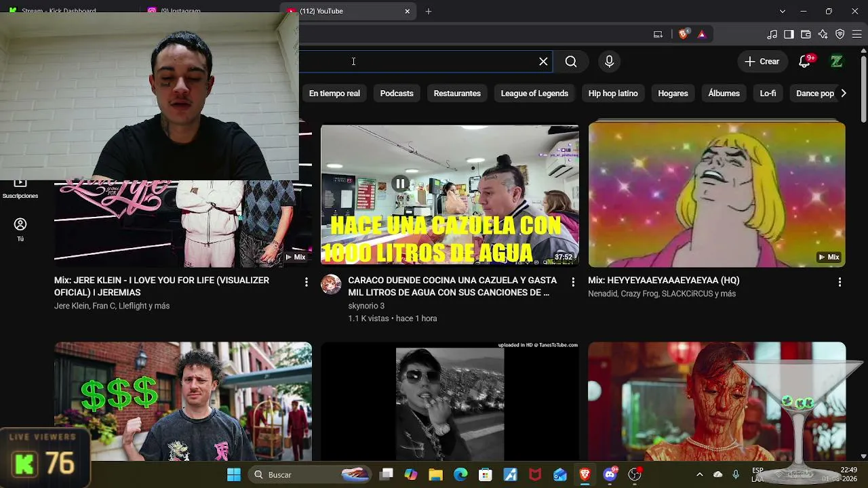The height and width of the screenshot is (488, 868).
Task: Open Discord from the taskbar
Action: click(610, 474)
